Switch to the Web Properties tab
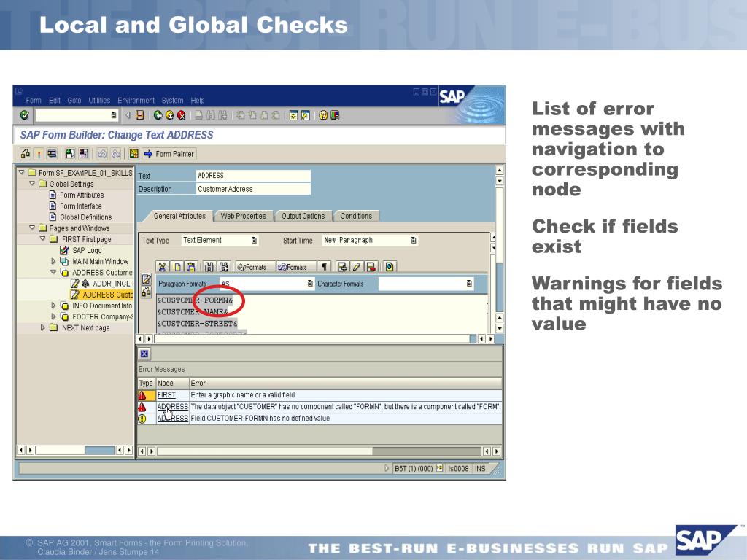Viewport: 747px width, 560px height. click(x=243, y=216)
